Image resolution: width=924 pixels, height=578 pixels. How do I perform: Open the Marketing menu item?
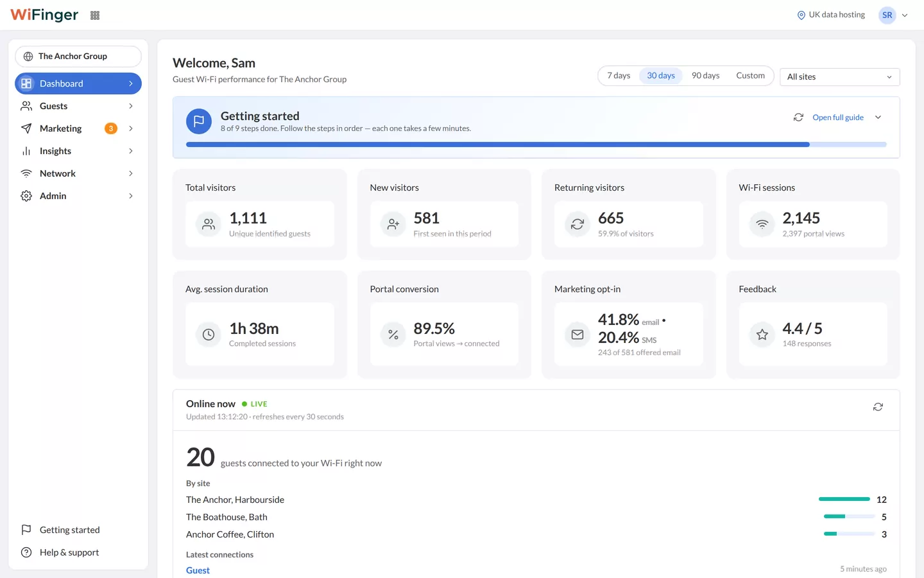78,128
